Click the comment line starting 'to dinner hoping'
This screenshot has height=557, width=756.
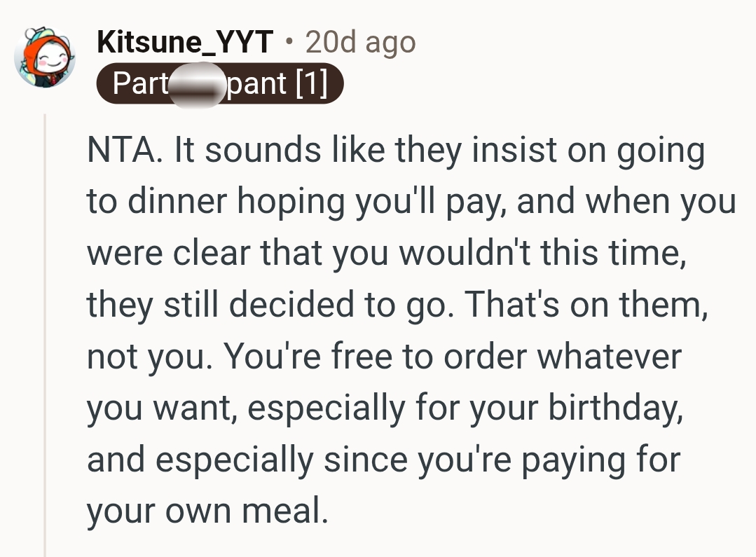[x=411, y=202]
